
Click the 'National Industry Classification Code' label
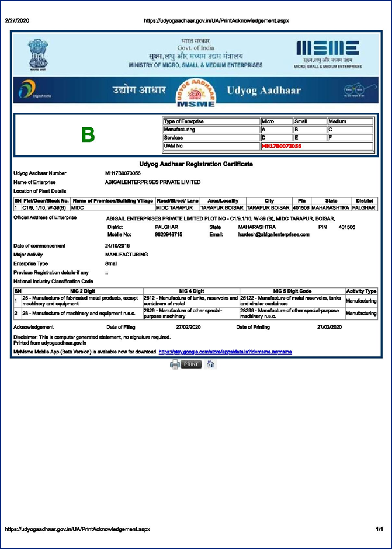(x=53, y=281)
